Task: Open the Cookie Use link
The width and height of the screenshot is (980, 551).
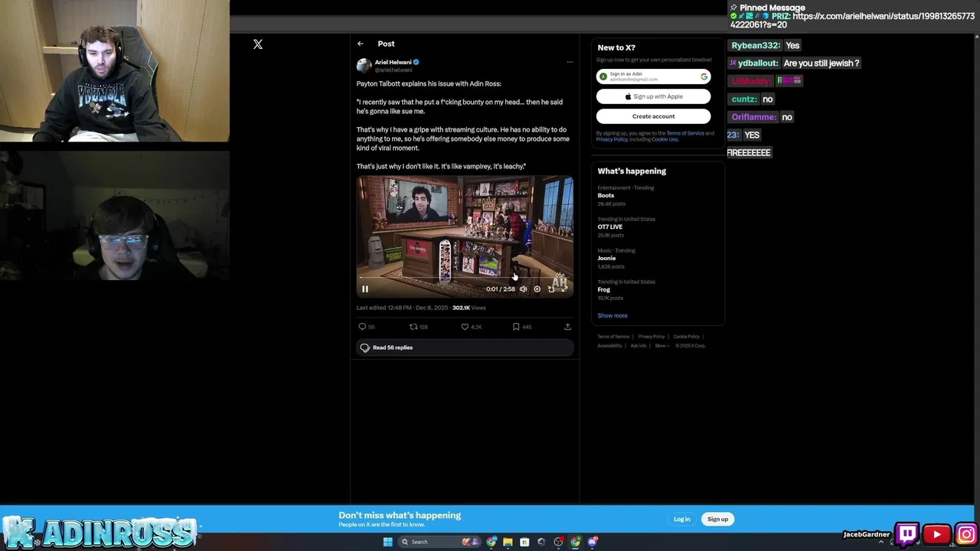Action: pyautogui.click(x=665, y=139)
